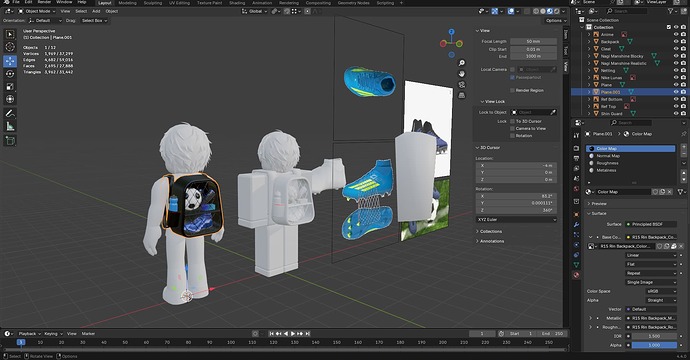Select the Move tool

(x=10, y=61)
